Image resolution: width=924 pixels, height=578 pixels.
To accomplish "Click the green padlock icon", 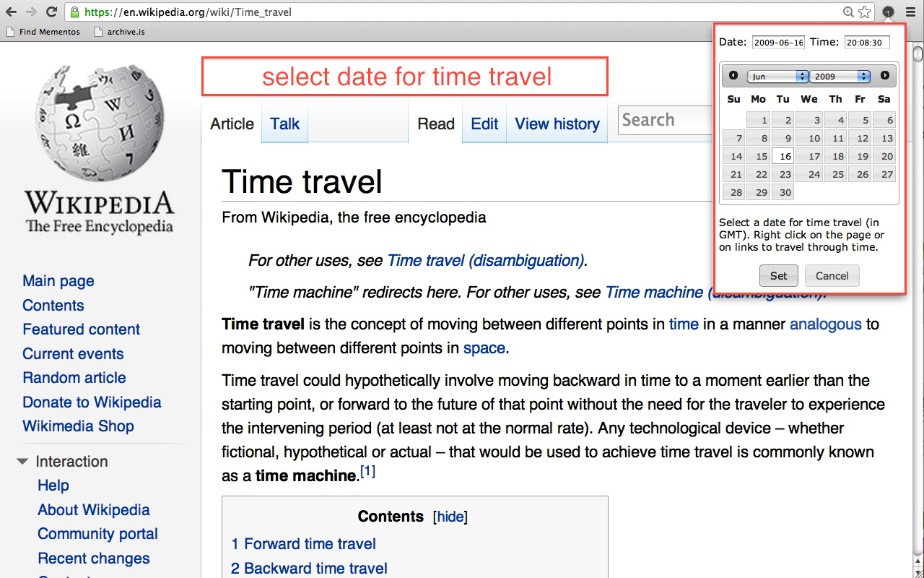I will [x=74, y=12].
